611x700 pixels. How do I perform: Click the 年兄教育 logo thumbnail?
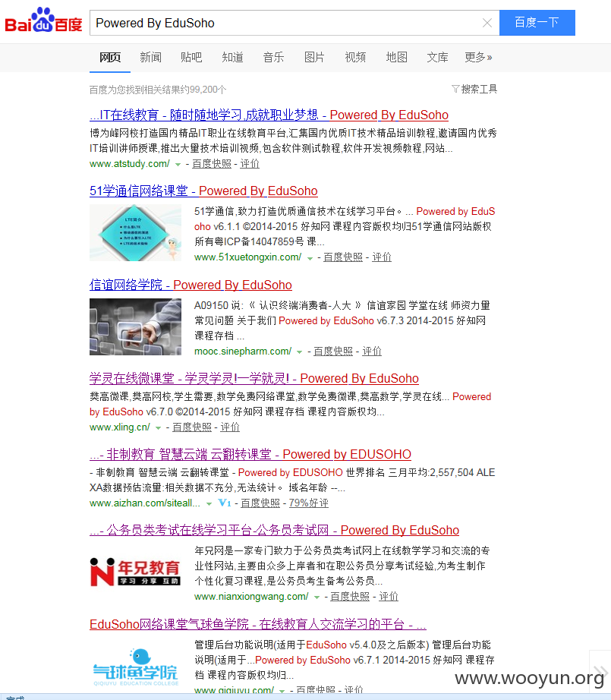pos(135,572)
